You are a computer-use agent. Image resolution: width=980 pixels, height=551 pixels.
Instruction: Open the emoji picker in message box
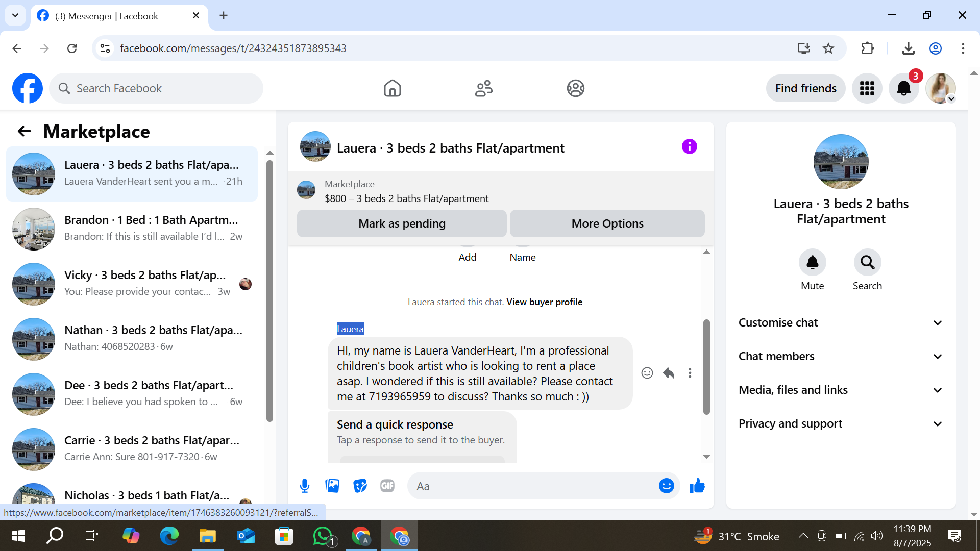click(666, 486)
